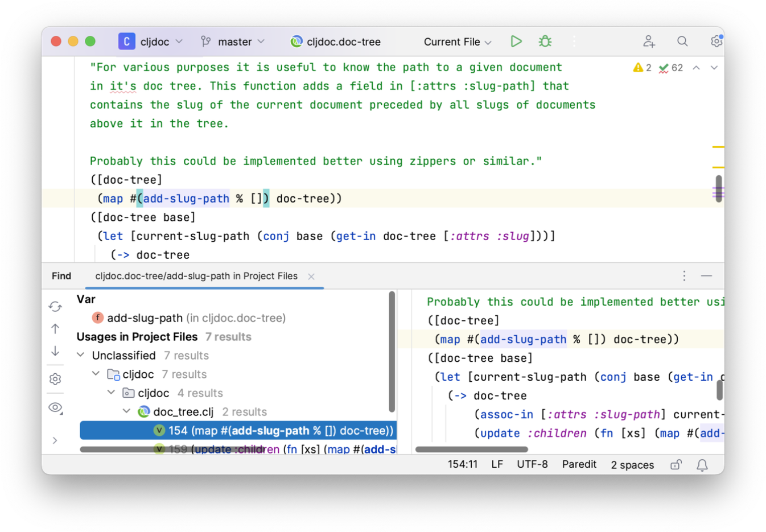Click the Var heading in results
Image resolution: width=766 pixels, height=532 pixels.
coord(86,299)
